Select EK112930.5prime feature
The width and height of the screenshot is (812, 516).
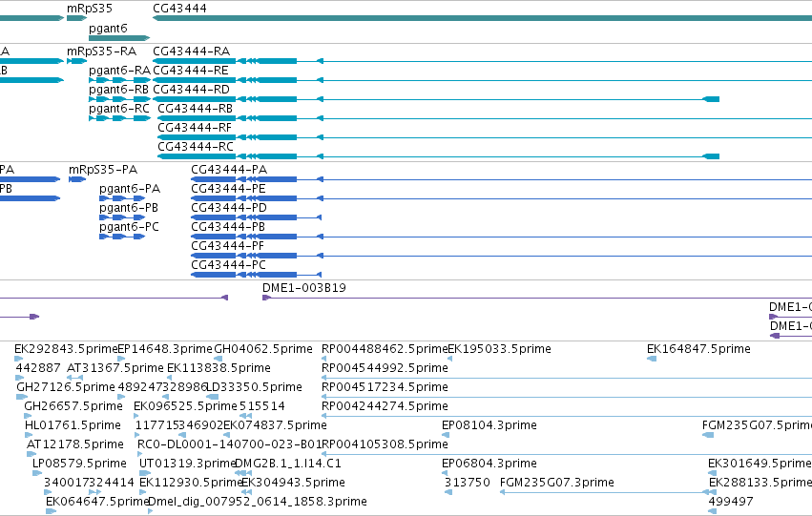(x=191, y=483)
